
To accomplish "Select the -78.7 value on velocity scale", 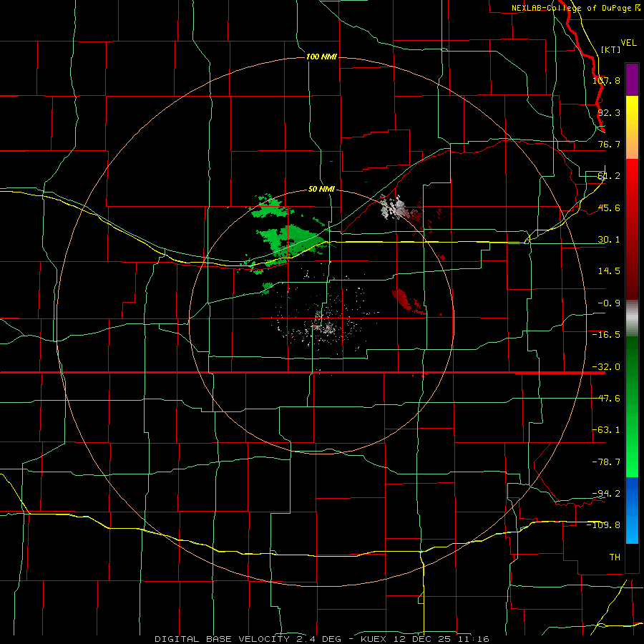I will (606, 462).
